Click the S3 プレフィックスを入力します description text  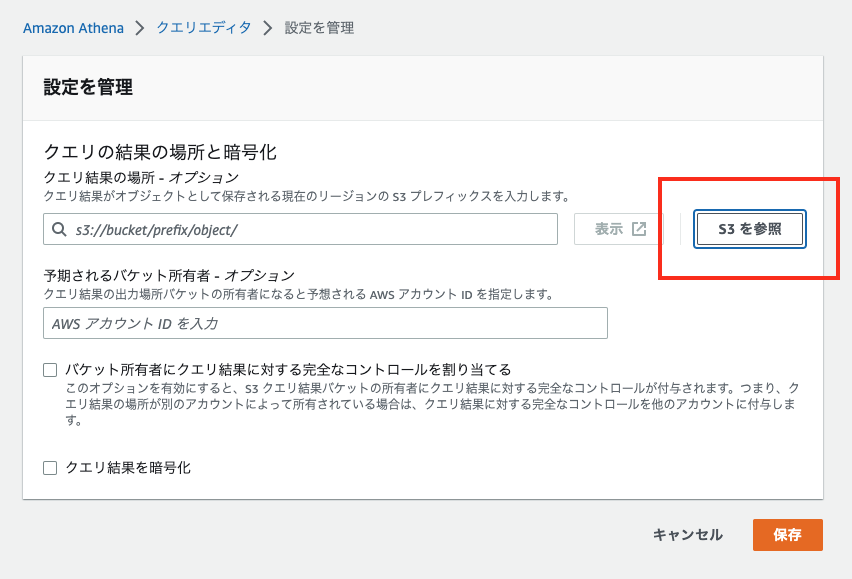tap(306, 196)
